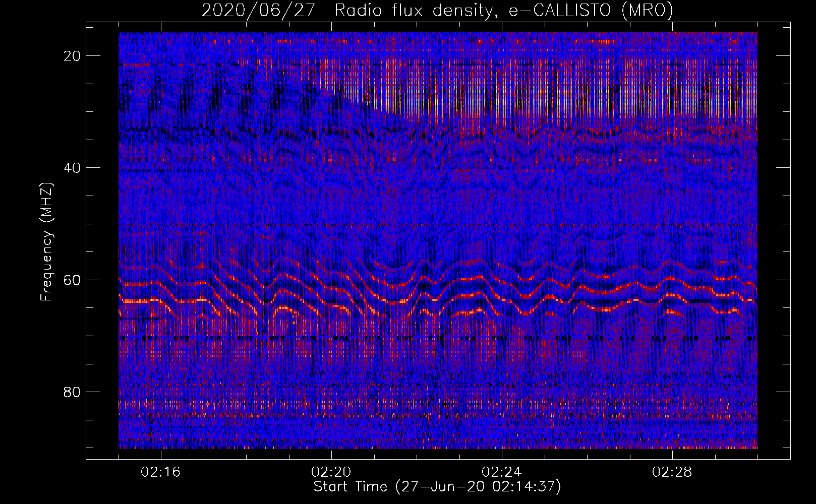Screen dimensions: 816x504
Task: Click the frequency tick label "40"
Action: (73, 168)
